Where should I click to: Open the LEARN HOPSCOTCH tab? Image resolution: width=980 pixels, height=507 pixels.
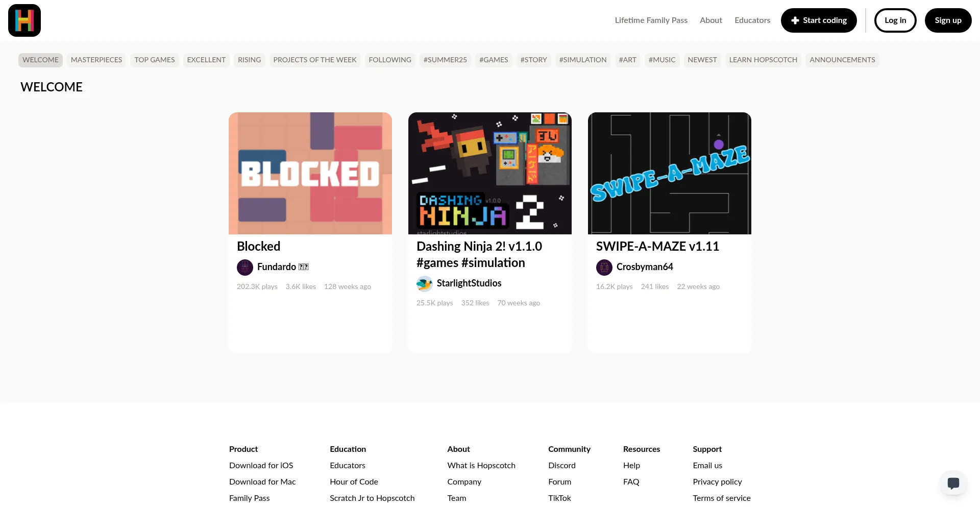[x=763, y=60]
